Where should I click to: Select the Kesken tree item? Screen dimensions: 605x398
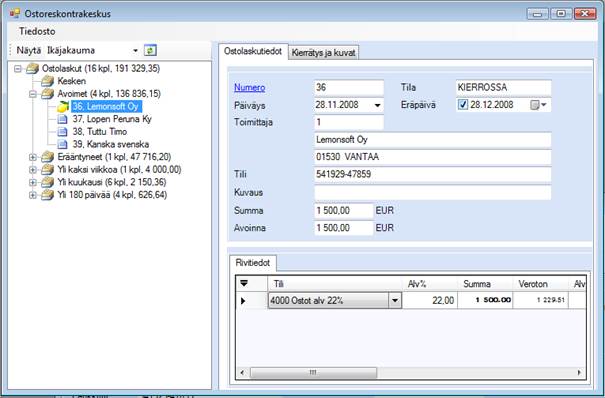[x=72, y=81]
